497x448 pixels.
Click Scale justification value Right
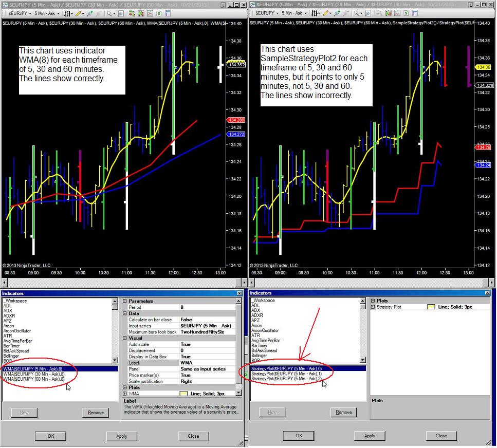[x=207, y=381]
